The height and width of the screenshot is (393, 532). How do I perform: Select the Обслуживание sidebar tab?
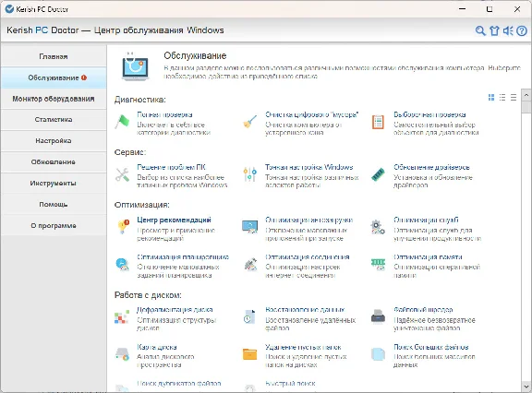coord(54,77)
